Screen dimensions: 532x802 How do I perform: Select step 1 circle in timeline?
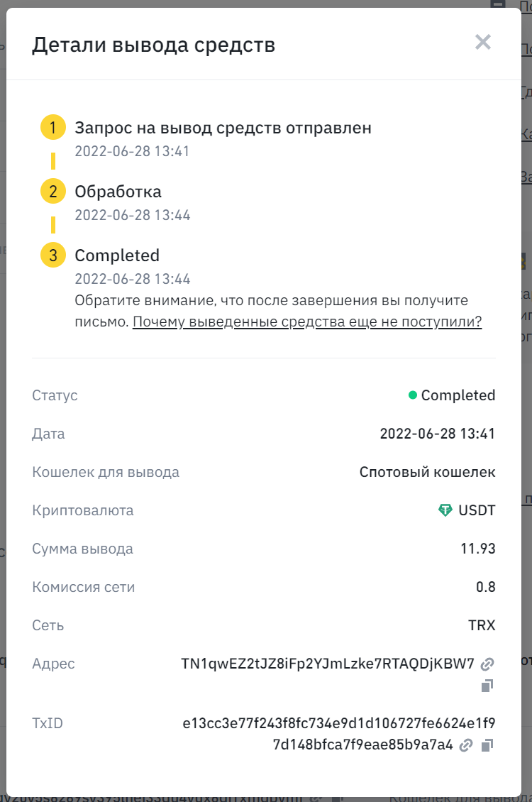53,127
